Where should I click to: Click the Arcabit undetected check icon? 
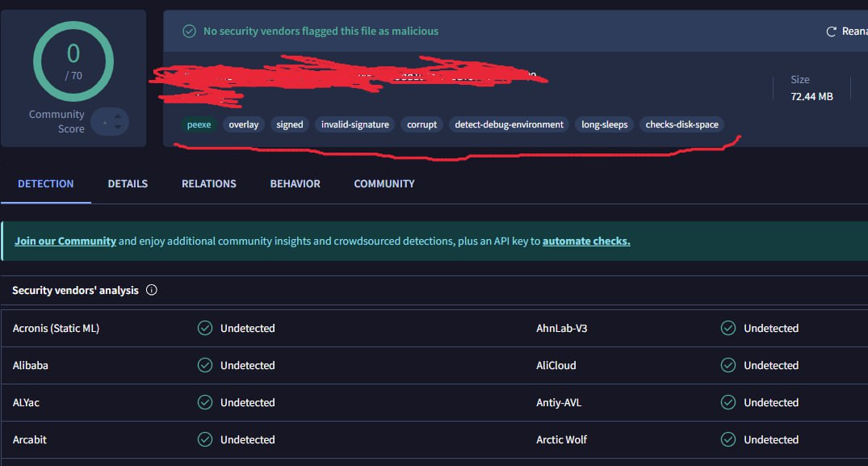205,439
